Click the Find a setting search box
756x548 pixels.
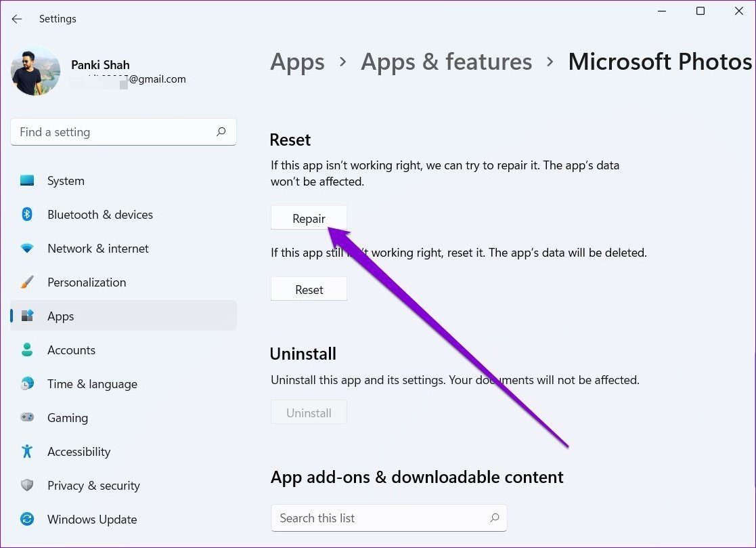coord(115,132)
